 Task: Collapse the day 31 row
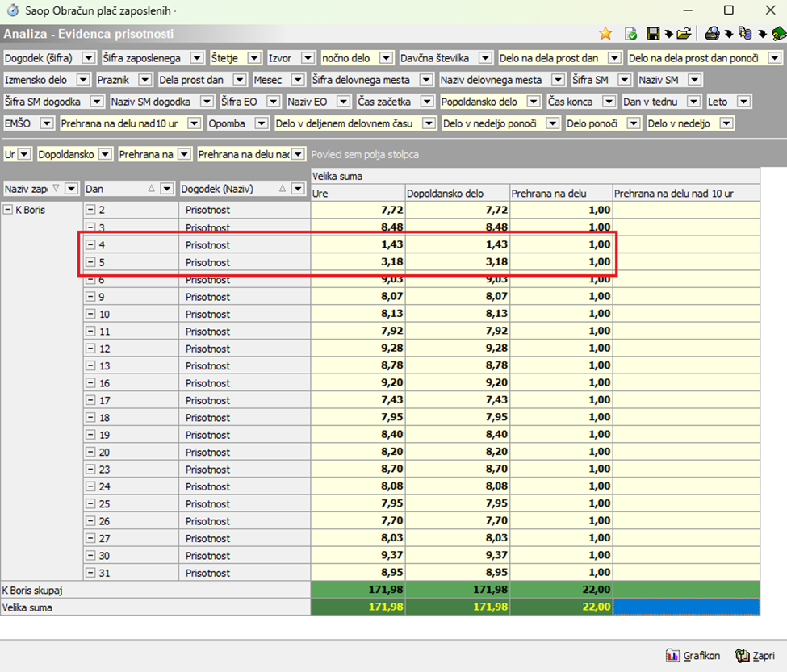coord(91,574)
